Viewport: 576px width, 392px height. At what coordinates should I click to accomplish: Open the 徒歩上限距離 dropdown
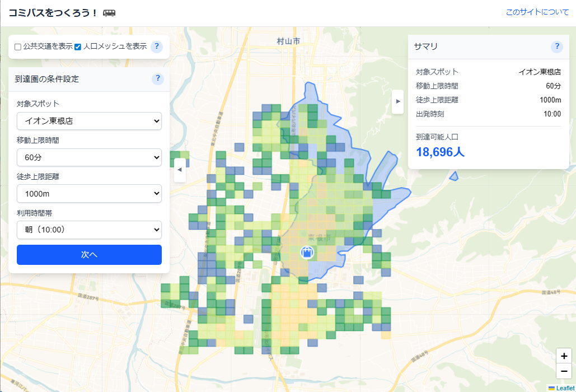[90, 194]
